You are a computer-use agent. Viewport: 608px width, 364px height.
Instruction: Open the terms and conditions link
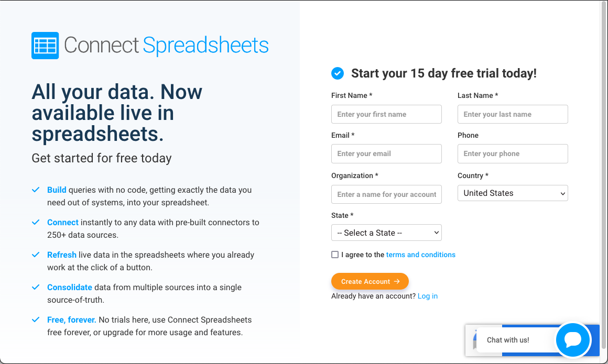421,255
